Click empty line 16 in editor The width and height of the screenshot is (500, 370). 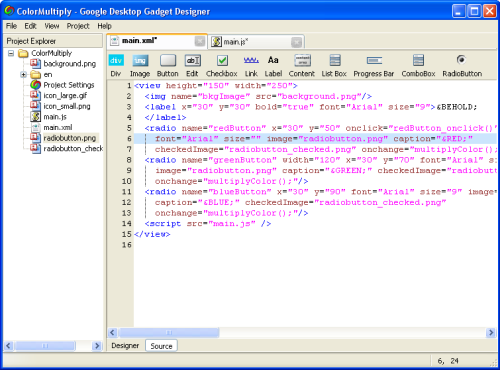click(315, 245)
